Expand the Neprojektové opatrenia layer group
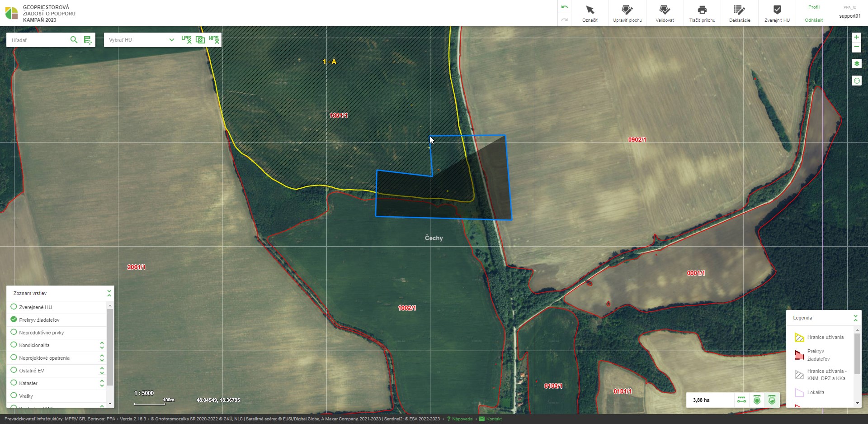 (102, 358)
